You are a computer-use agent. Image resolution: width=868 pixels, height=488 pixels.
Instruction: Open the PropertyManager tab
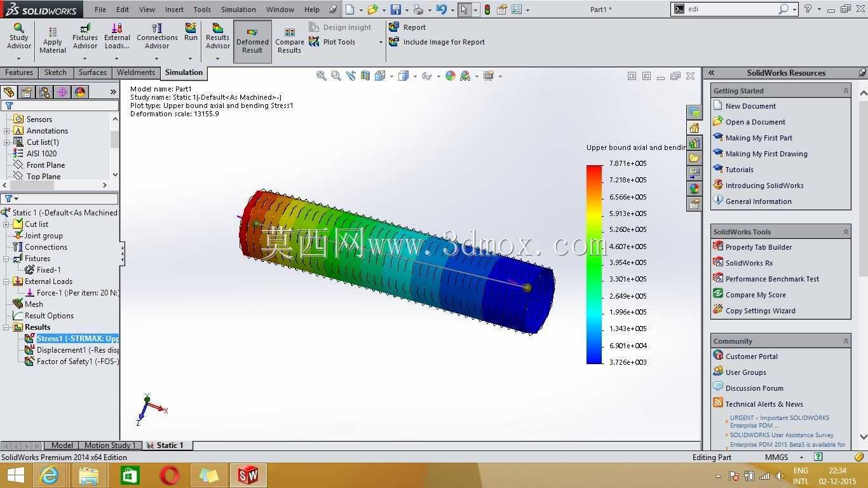(x=27, y=92)
